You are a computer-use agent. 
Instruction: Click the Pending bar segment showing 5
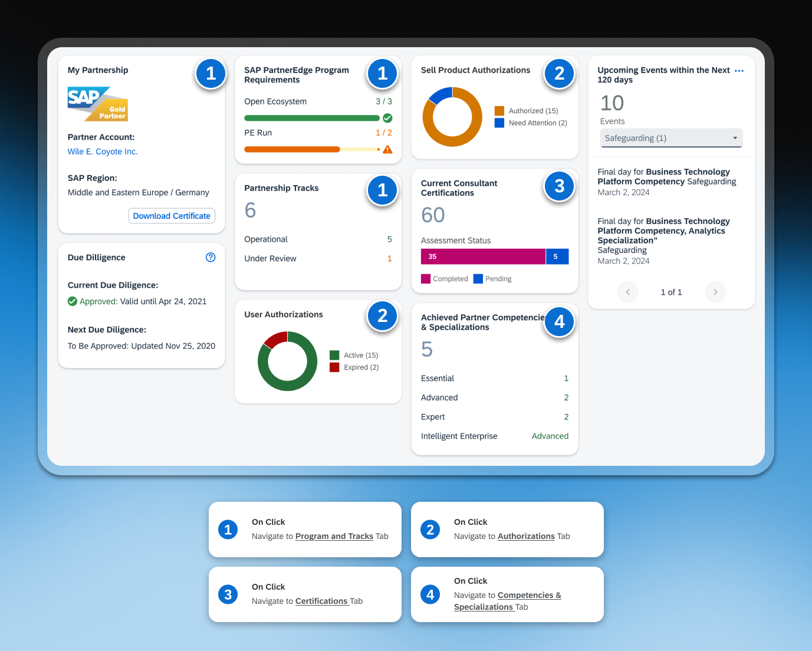pyautogui.click(x=557, y=257)
